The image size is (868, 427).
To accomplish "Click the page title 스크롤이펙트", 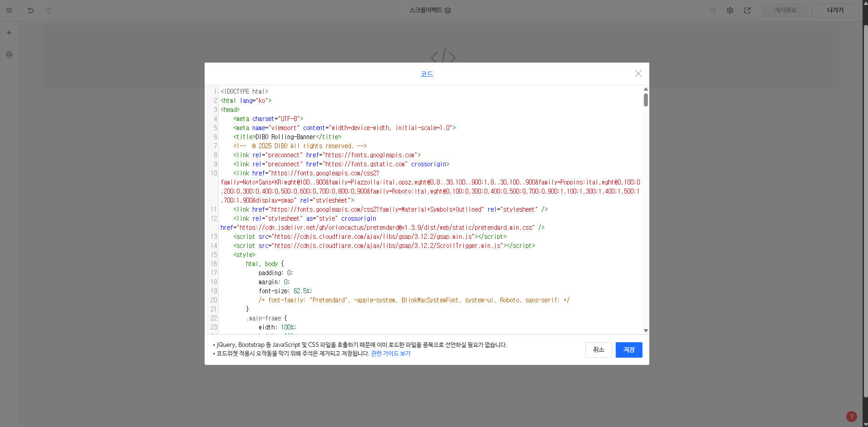I will click(426, 10).
